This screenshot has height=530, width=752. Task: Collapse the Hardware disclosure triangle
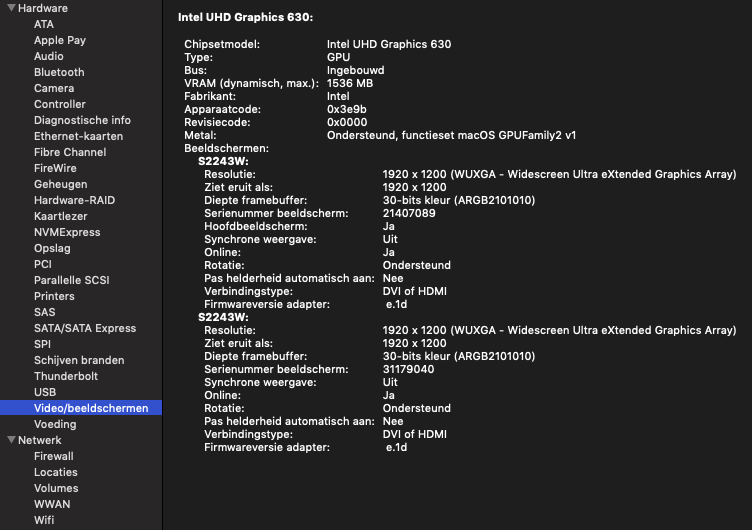coord(12,8)
